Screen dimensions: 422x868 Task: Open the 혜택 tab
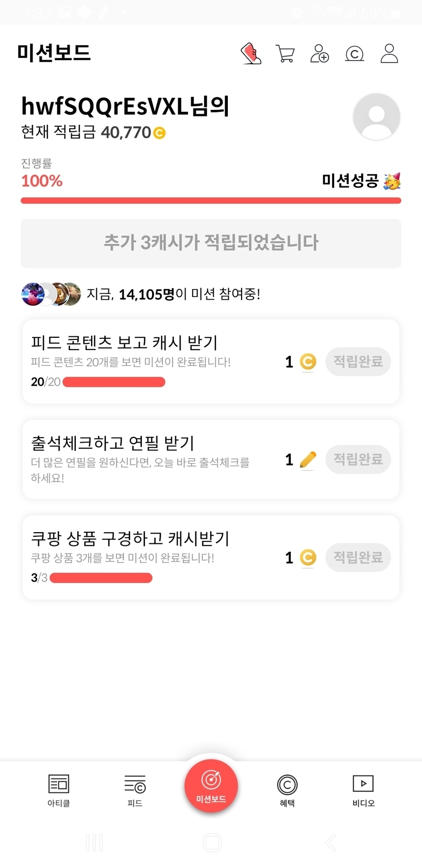287,790
